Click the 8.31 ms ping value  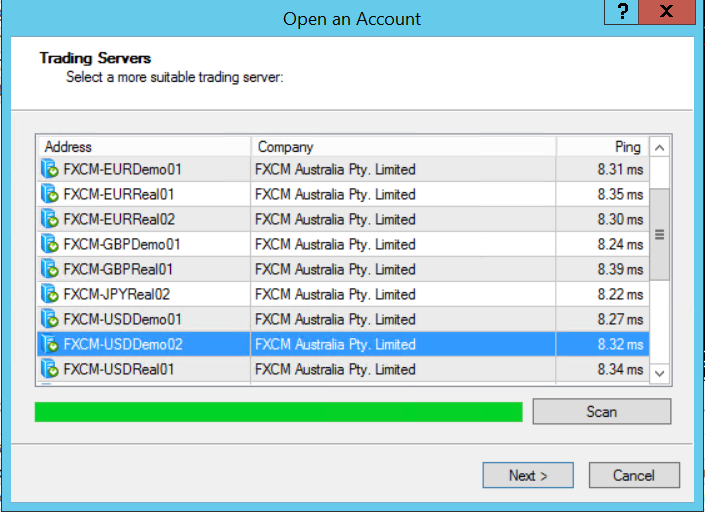point(620,169)
